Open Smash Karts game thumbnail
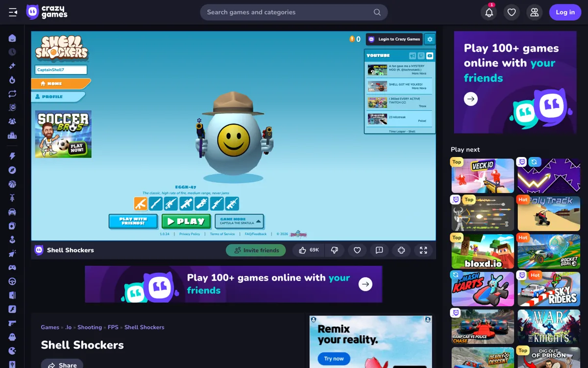Viewport: 588px width, 368px height. (x=483, y=289)
